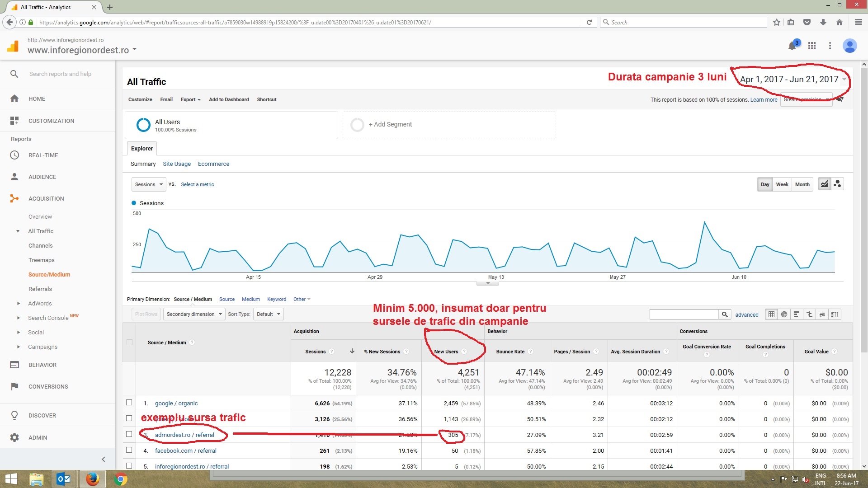This screenshot has width=868, height=488.
Task: Open the notifications bell icon
Action: click(x=792, y=46)
